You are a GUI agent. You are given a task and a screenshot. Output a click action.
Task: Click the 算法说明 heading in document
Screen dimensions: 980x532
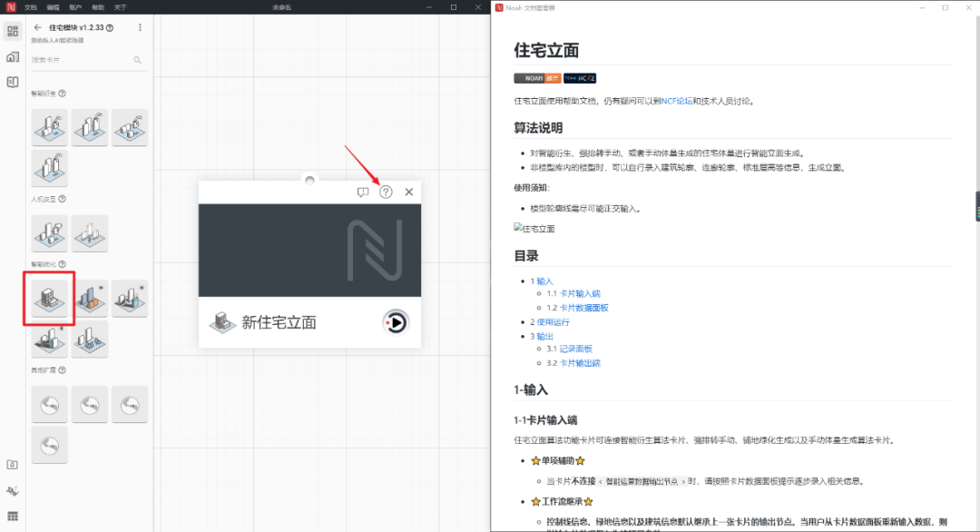pos(537,127)
